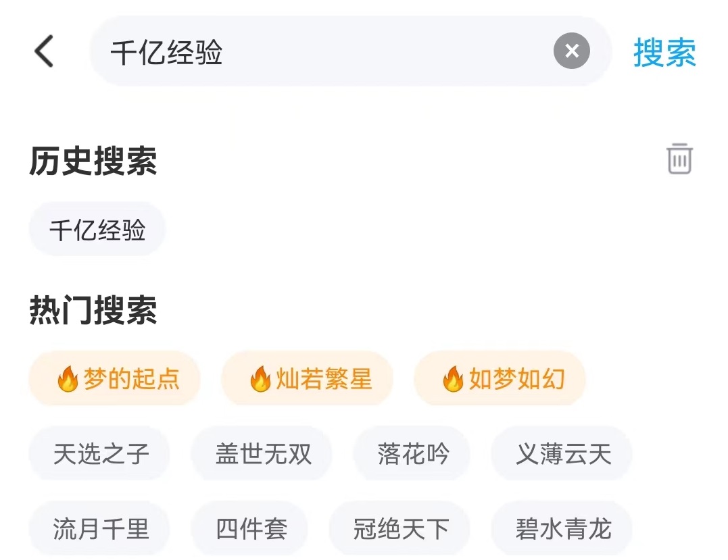The width and height of the screenshot is (728, 560).
Task: Tap hot search tag 灿若繁星
Action: (308, 379)
